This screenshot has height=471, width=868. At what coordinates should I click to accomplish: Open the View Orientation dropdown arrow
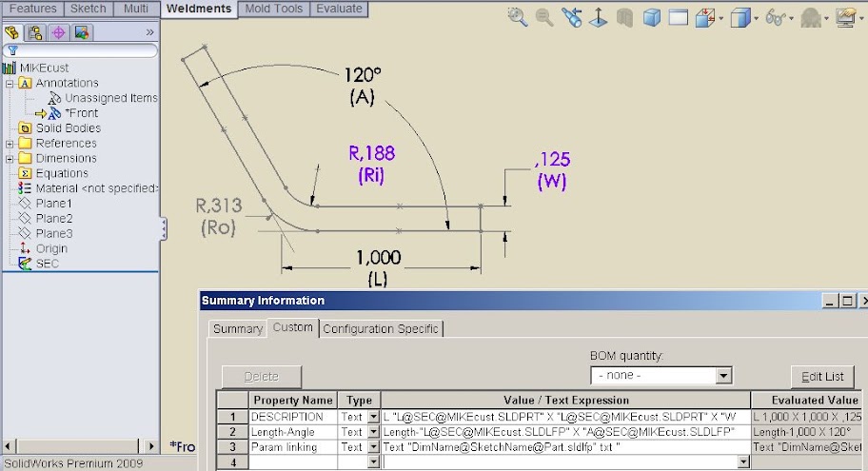tap(720, 18)
